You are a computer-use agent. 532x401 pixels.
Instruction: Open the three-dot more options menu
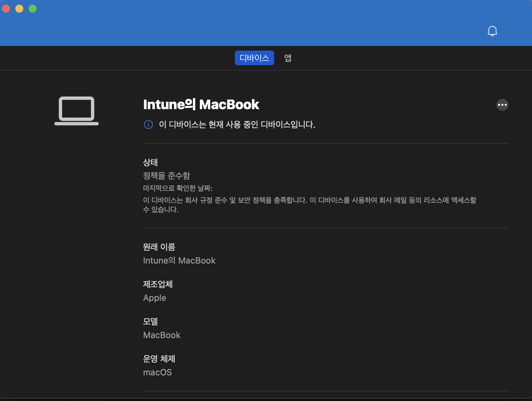502,105
